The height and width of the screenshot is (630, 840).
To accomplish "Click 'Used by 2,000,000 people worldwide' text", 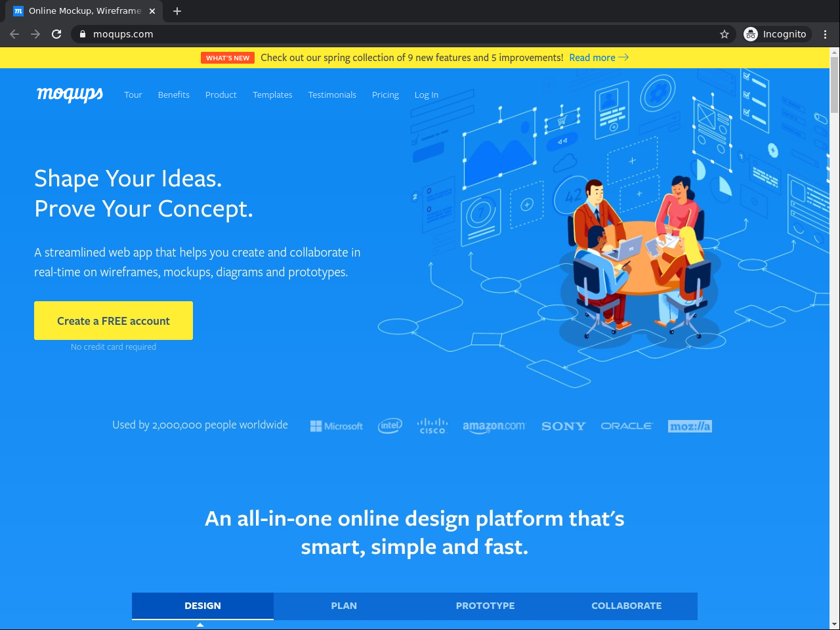I will [200, 425].
